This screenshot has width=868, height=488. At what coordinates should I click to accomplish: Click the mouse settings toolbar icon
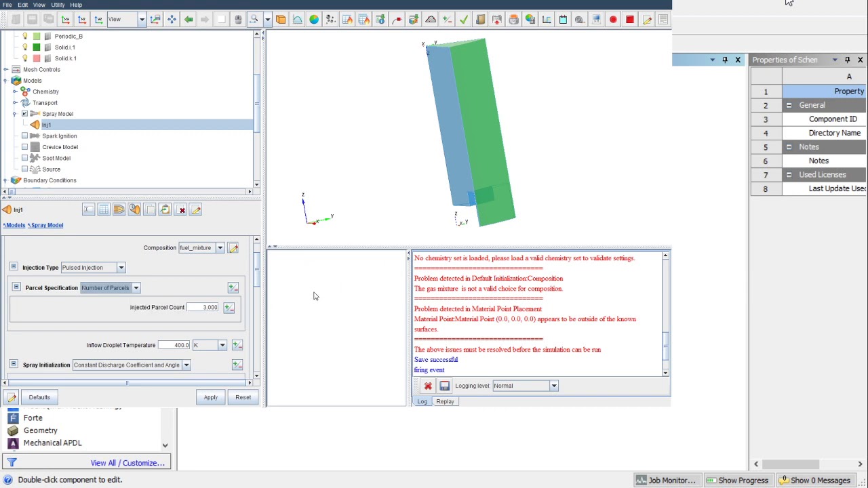point(238,20)
